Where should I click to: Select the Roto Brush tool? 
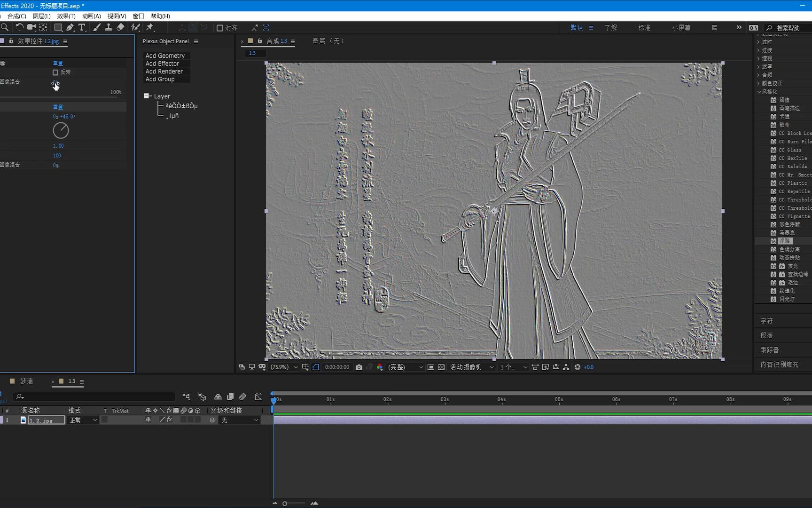point(135,27)
